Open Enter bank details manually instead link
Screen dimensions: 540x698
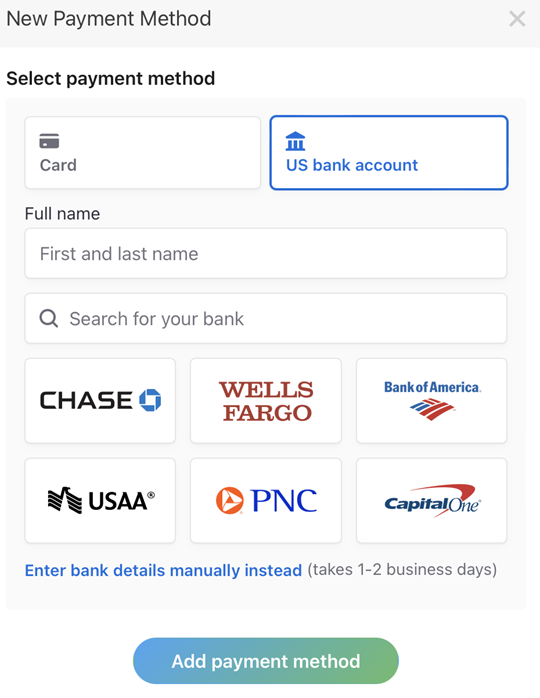(x=163, y=570)
